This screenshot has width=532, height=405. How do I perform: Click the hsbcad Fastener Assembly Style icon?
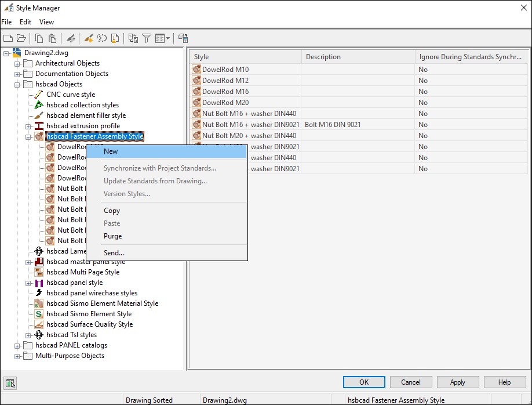coord(39,136)
